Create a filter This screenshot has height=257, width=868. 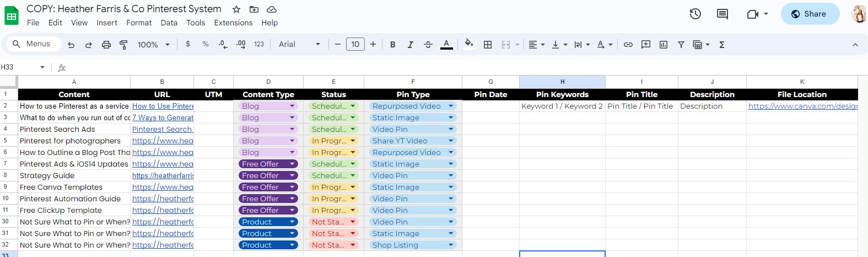[681, 45]
